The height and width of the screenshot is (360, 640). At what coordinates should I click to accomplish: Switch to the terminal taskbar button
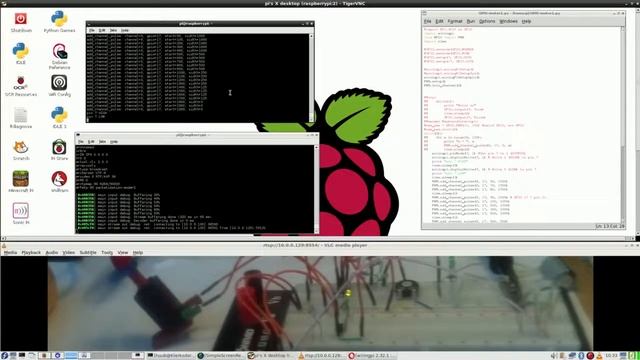(170, 356)
